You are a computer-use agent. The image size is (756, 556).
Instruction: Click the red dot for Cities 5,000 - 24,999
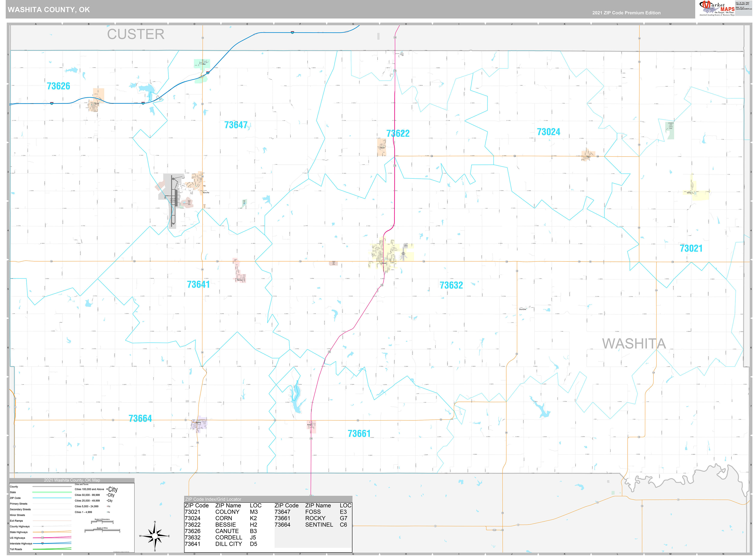pyautogui.click(x=107, y=507)
